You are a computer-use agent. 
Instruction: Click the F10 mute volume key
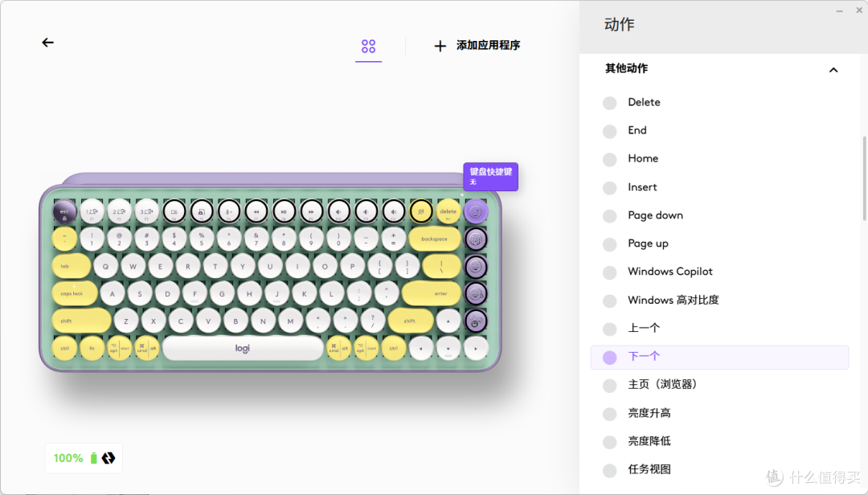(338, 211)
